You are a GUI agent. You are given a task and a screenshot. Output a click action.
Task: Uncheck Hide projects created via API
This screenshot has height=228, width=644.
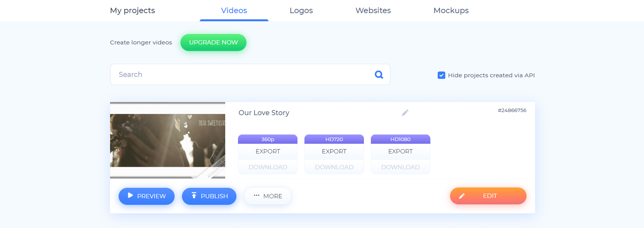441,75
